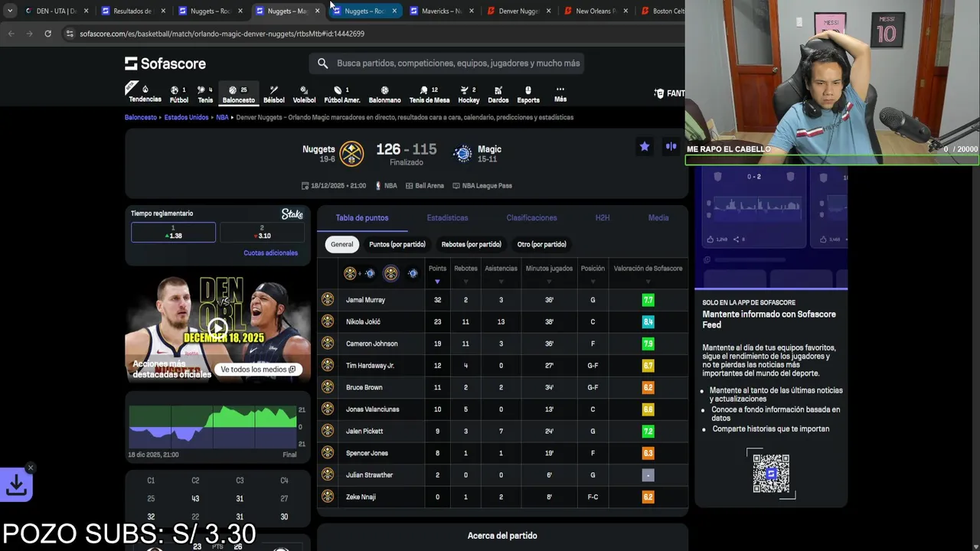Sort table by Points column
This screenshot has height=551, width=980.
pos(437,273)
